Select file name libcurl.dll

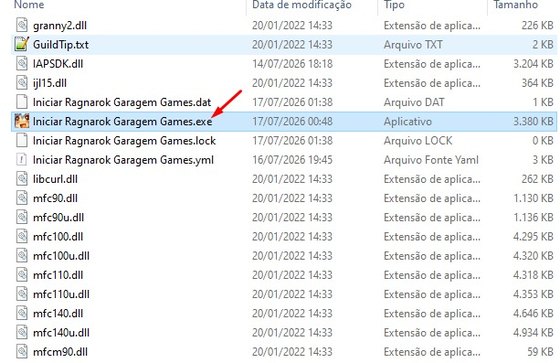tap(55, 179)
